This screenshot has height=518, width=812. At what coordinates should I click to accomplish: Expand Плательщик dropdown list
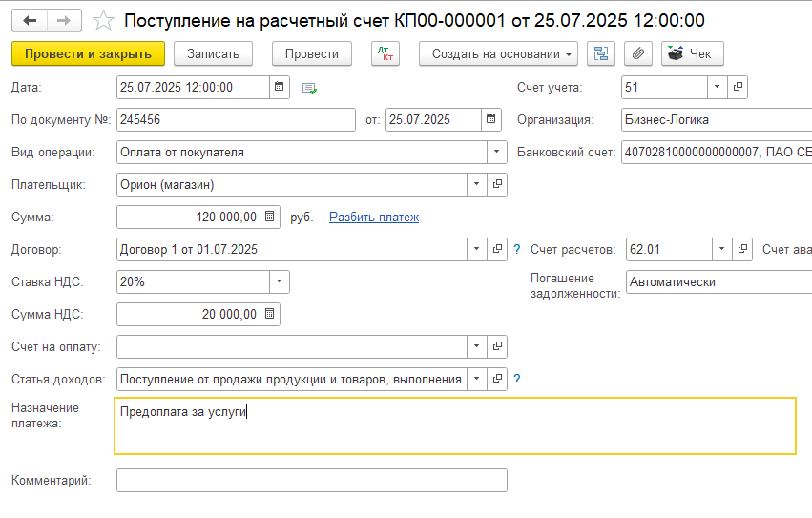477,184
